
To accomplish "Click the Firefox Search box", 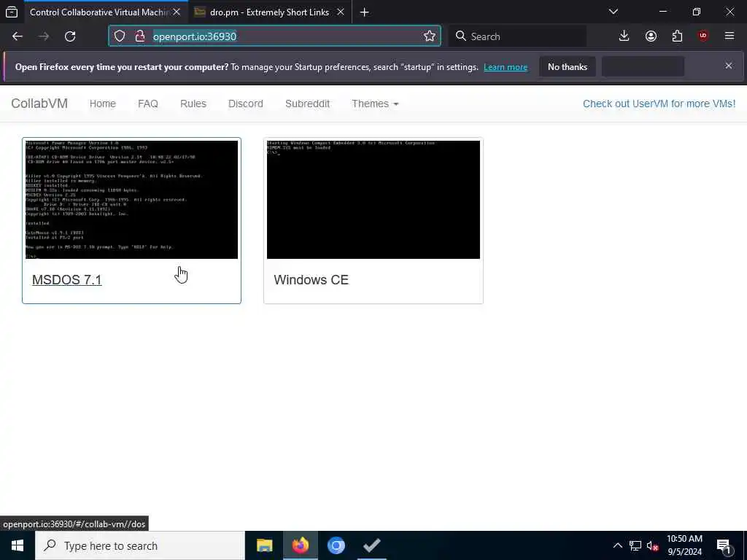I will click(x=519, y=36).
